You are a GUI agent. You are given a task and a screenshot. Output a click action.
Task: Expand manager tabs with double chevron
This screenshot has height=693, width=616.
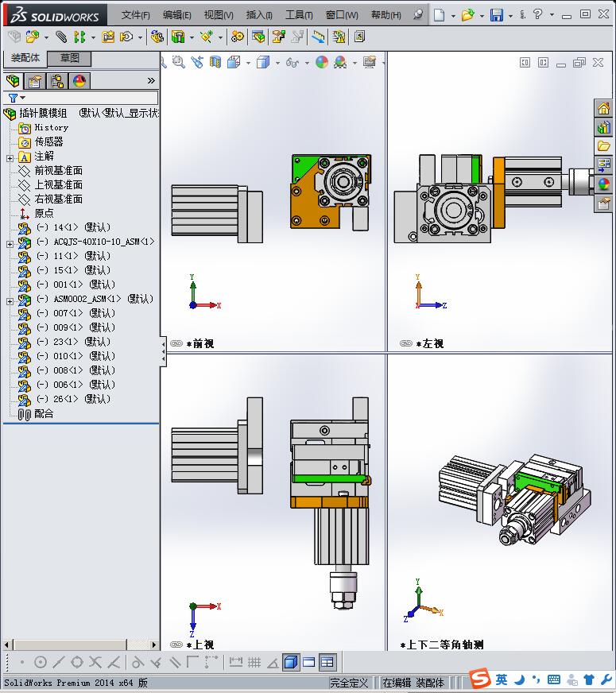point(151,80)
